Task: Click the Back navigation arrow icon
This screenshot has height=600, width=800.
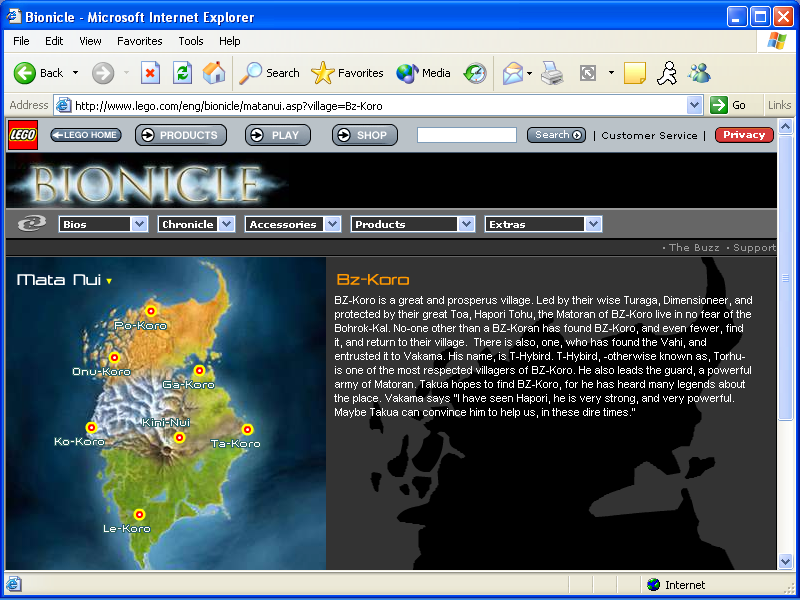Action: (24, 73)
